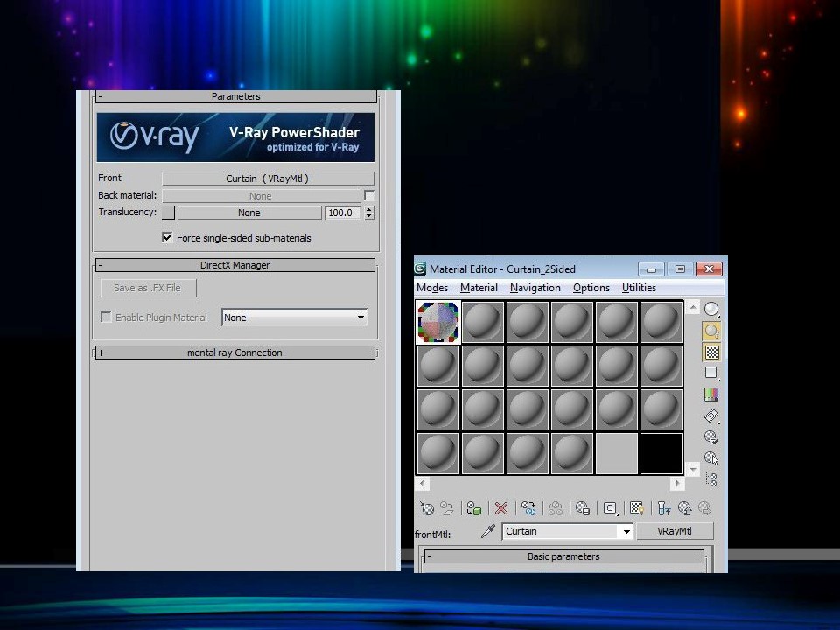Click the Select by Material icon
This screenshot has width=840, height=630.
pos(710,458)
